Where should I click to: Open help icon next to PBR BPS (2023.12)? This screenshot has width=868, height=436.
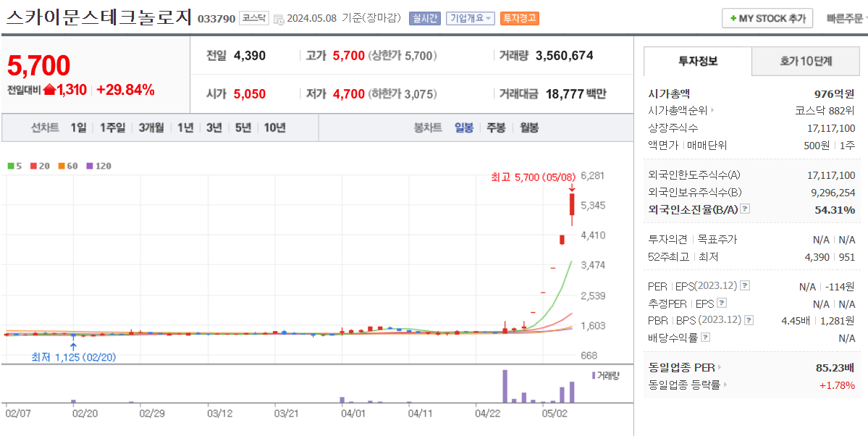[x=749, y=320]
